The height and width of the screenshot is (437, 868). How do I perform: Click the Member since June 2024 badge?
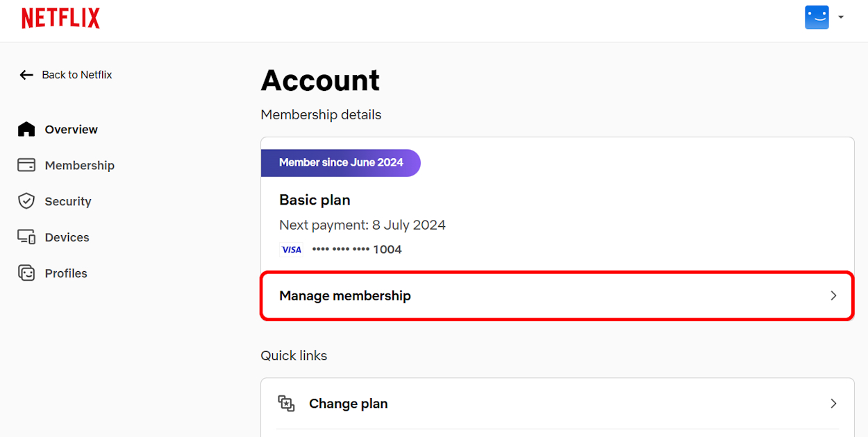pos(340,162)
